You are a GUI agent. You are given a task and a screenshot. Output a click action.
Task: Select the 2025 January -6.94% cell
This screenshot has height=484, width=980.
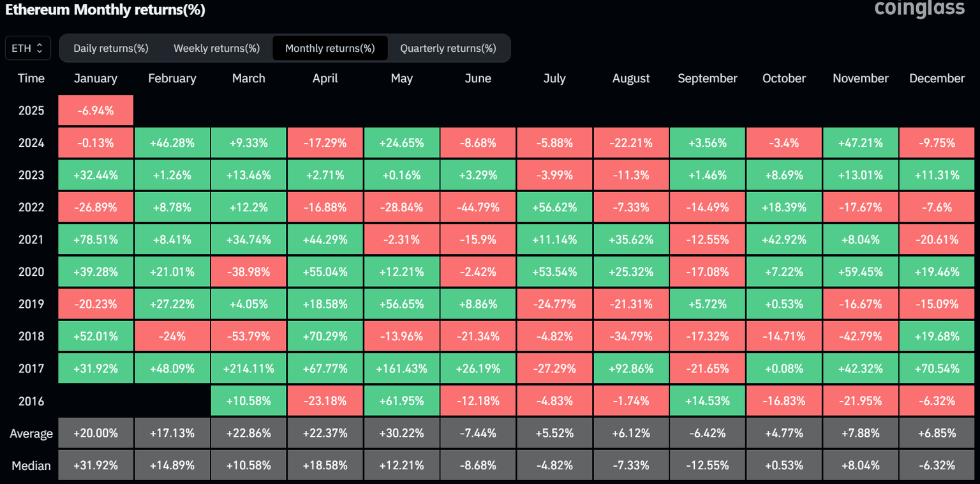point(96,110)
